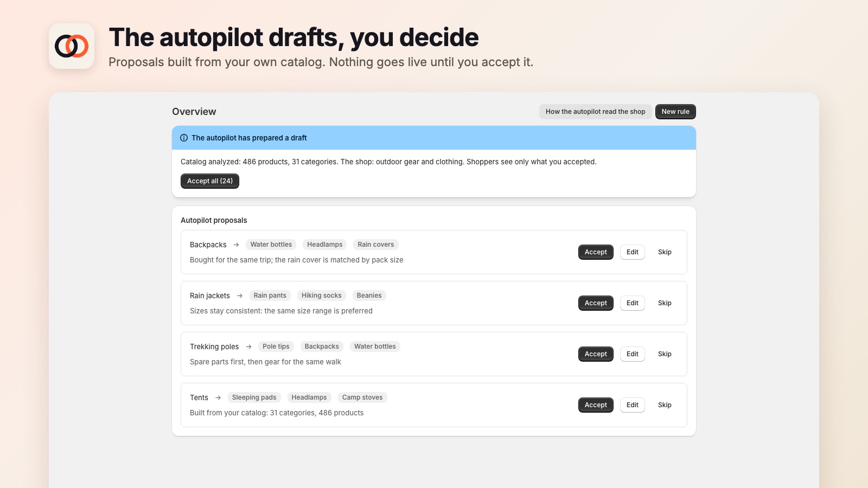868x488 pixels.
Task: Click the arrow icon after Backpacks
Action: pyautogui.click(x=236, y=245)
